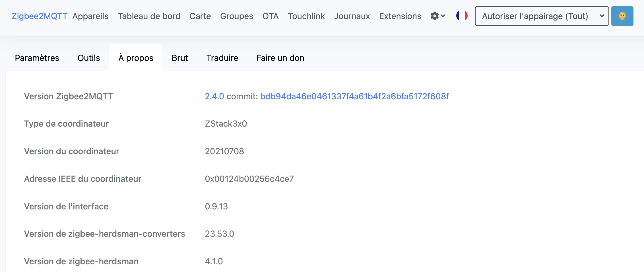
Task: Click Version de zigbee-herdsman-converters label
Action: click(105, 234)
